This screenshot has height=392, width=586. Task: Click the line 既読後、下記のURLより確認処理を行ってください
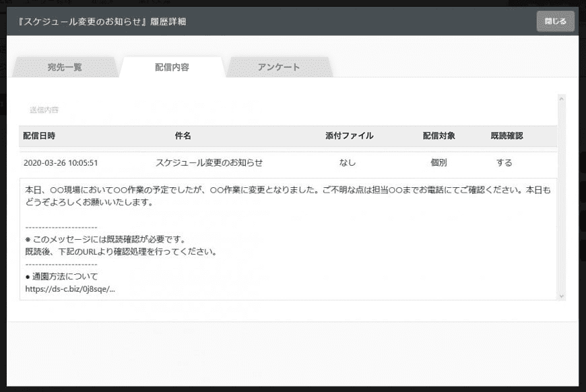coord(121,251)
